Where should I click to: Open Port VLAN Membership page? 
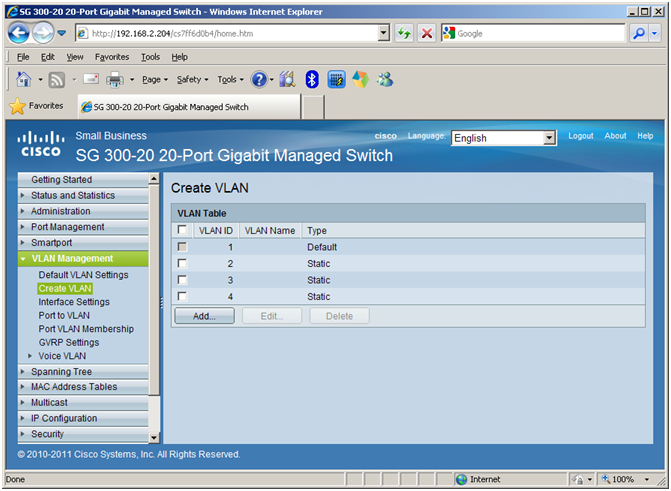click(86, 329)
